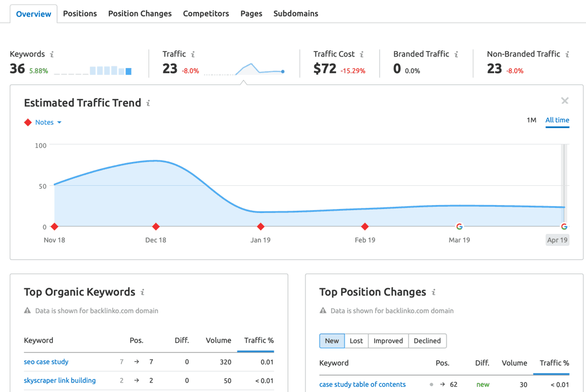586x392 pixels.
Task: Click the Google icon at the chart's right edge
Action: click(564, 225)
